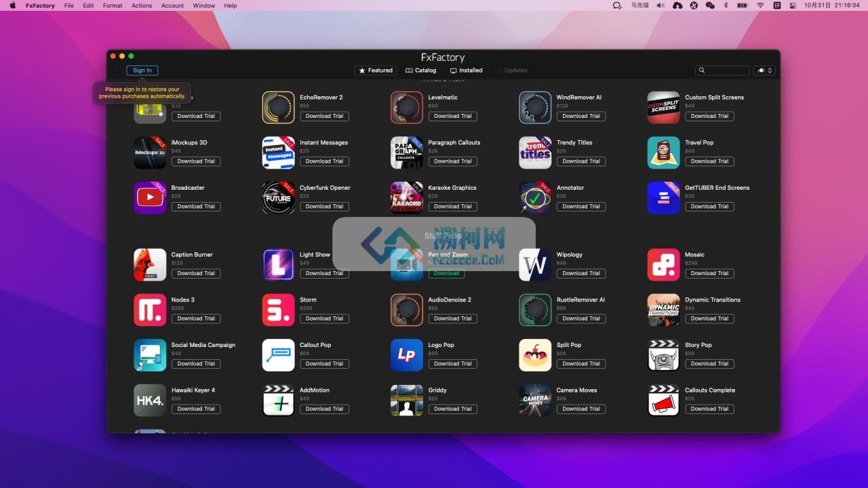Open the AudioDenoise 2 icon
Viewport: 868px width, 488px height.
(407, 310)
